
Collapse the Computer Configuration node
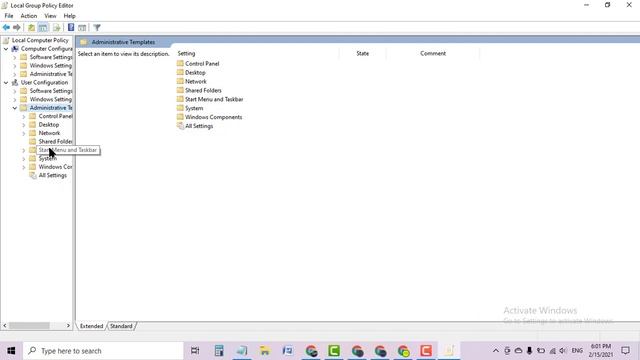pos(6,49)
